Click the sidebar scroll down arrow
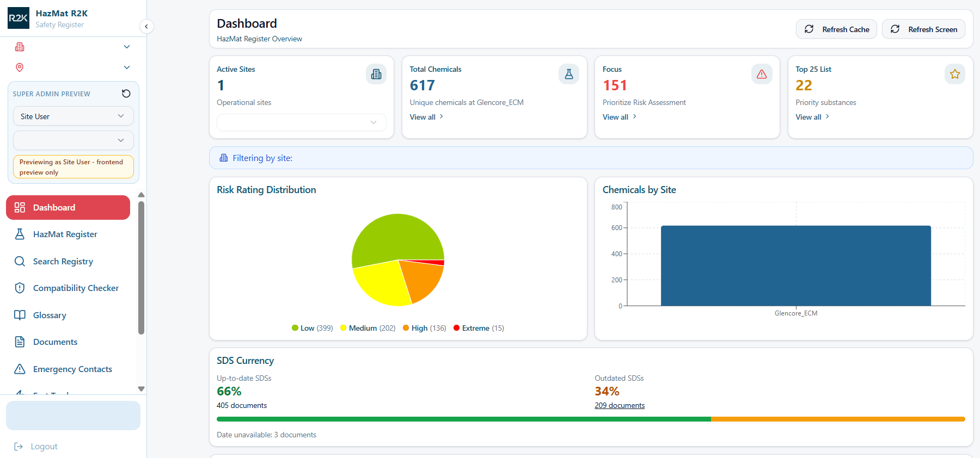The height and width of the screenshot is (458, 980). pos(142,389)
